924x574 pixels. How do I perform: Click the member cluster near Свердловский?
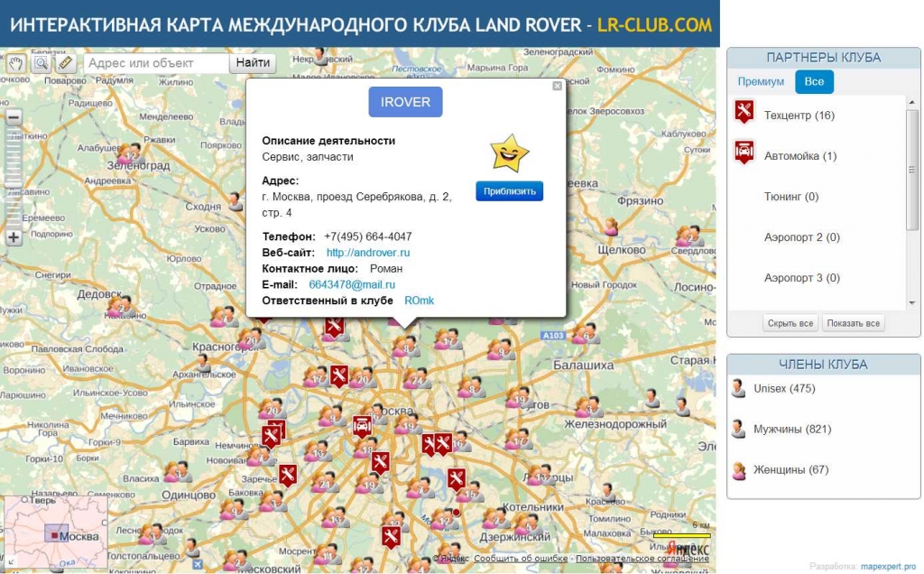[689, 236]
